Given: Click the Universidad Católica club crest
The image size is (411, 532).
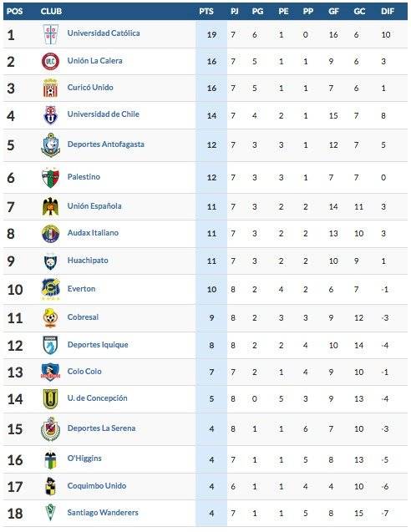Looking at the screenshot, I should 51,34.
